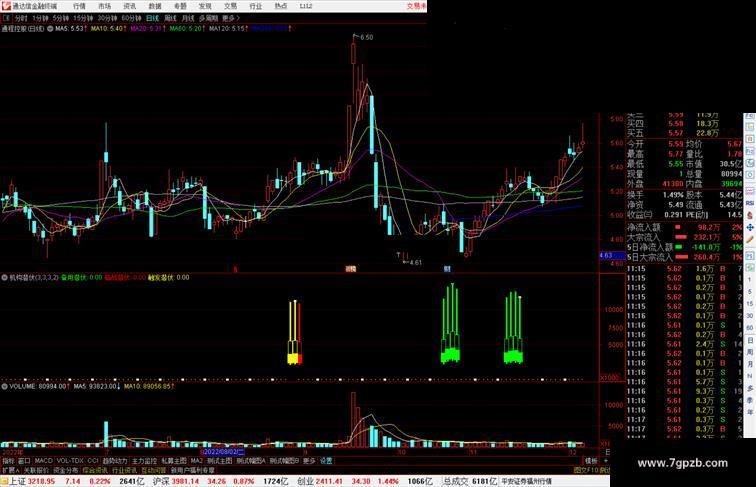Click the RSI icon in right sidebar
This screenshot has width=756, height=487.
750,203
